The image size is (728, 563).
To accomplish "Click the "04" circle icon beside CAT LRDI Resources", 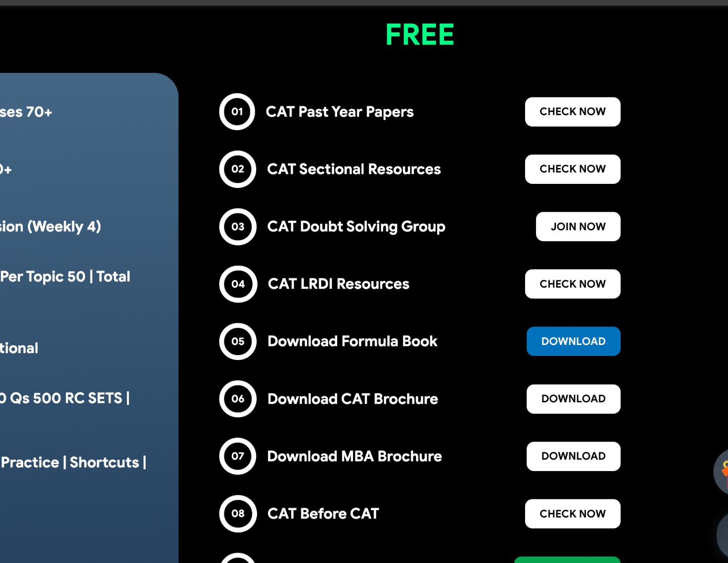I will [x=238, y=284].
